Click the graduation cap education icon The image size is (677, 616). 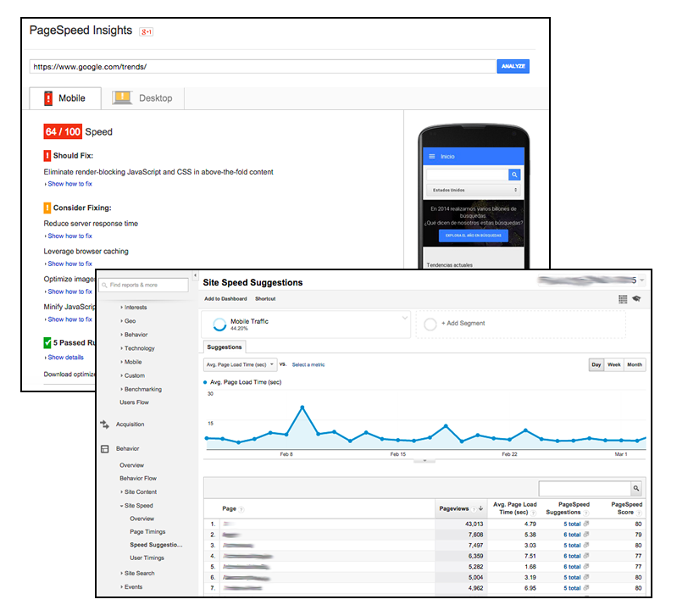pyautogui.click(x=636, y=299)
